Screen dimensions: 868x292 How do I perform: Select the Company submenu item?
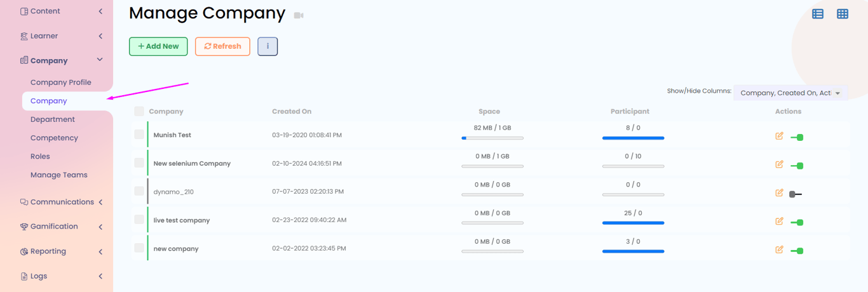(x=49, y=101)
